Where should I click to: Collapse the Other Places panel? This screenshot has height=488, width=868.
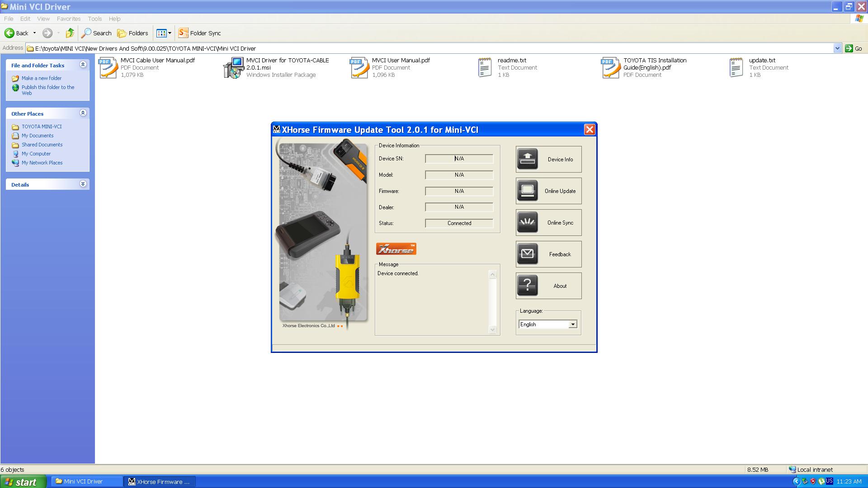pyautogui.click(x=83, y=113)
